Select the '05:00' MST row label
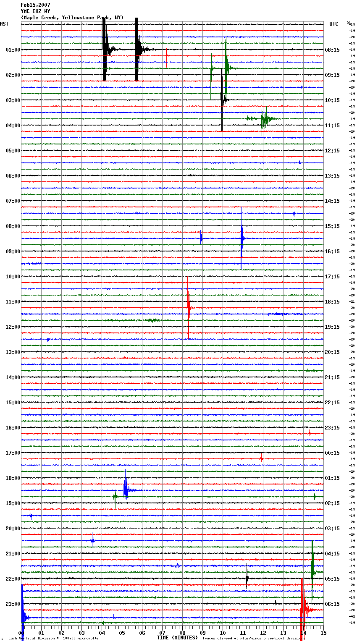Viewport: 357px width, 644px height. (13, 151)
